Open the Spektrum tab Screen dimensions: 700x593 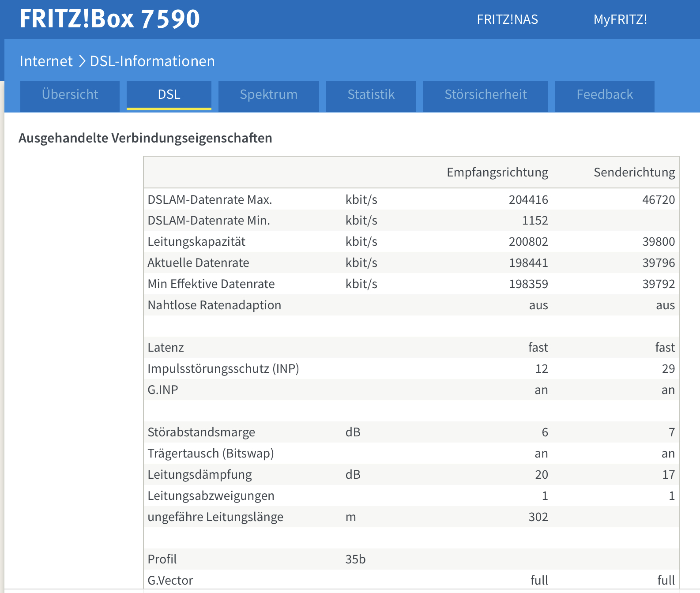click(269, 96)
